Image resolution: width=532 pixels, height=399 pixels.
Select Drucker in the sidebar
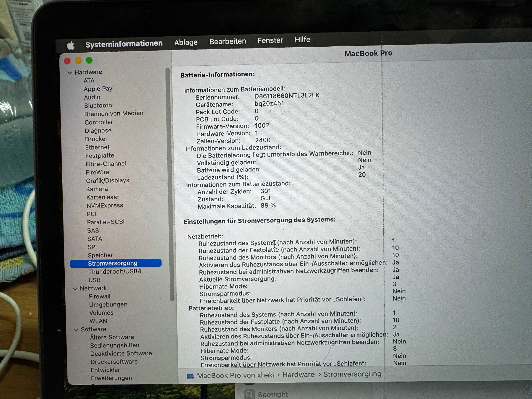pos(96,139)
